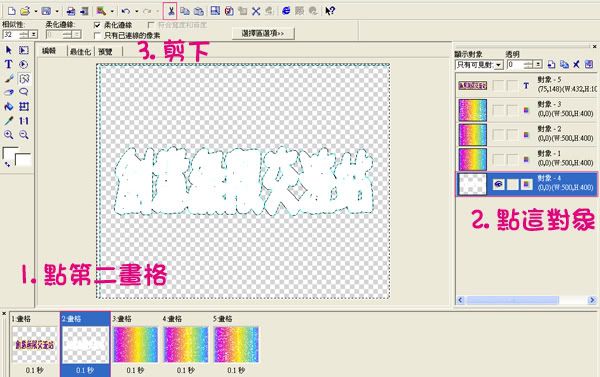Toggle visibility box of 對象 - 5
The height and width of the screenshot is (377, 600).
click(x=498, y=86)
